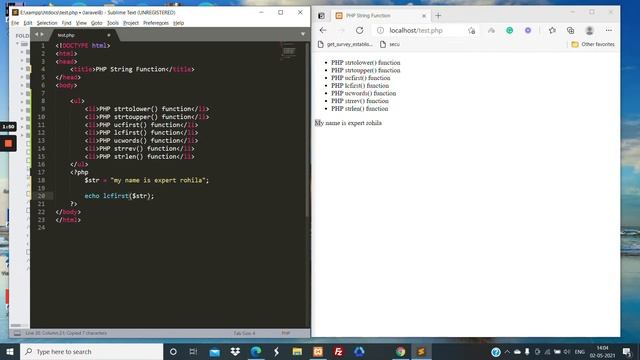Open Dropbox on the taskbar

click(x=235, y=351)
